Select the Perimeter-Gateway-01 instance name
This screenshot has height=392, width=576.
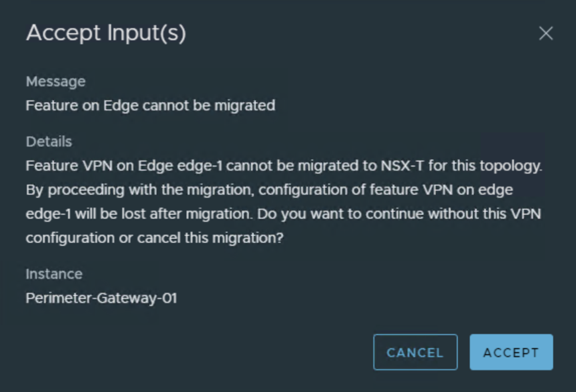[x=101, y=298]
